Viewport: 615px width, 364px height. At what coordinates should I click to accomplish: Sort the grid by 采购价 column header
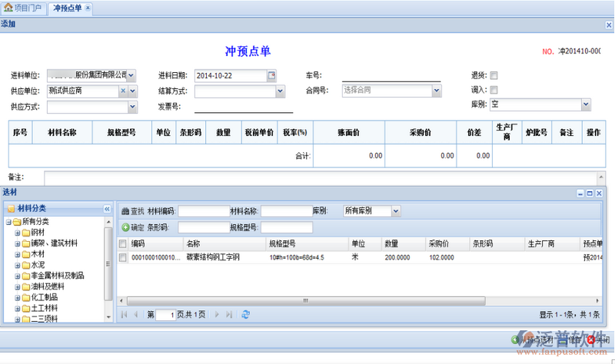coord(440,243)
